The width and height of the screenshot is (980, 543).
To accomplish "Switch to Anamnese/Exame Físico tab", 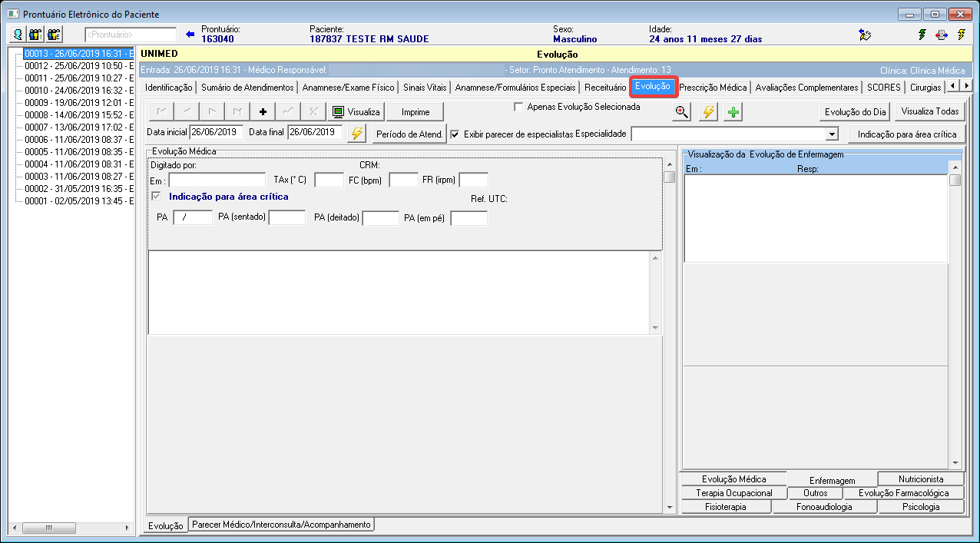I will [x=348, y=88].
